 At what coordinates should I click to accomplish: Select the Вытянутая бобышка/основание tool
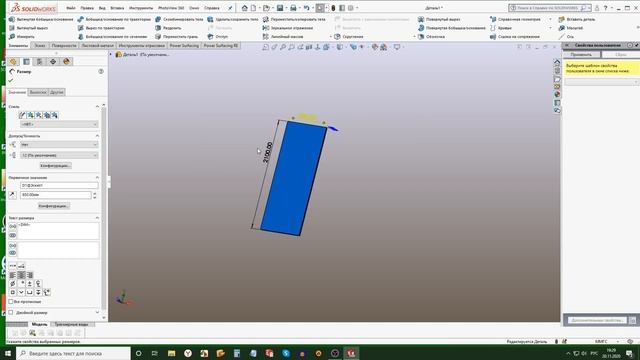coord(41,19)
